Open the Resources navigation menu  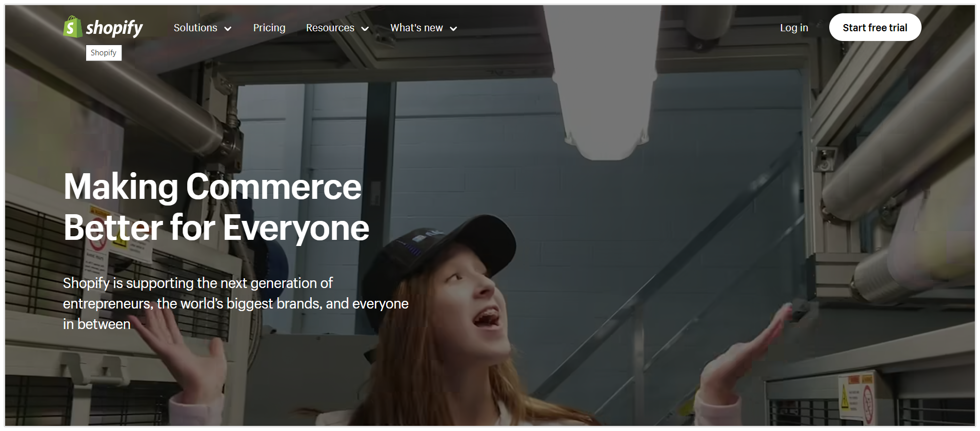click(330, 28)
